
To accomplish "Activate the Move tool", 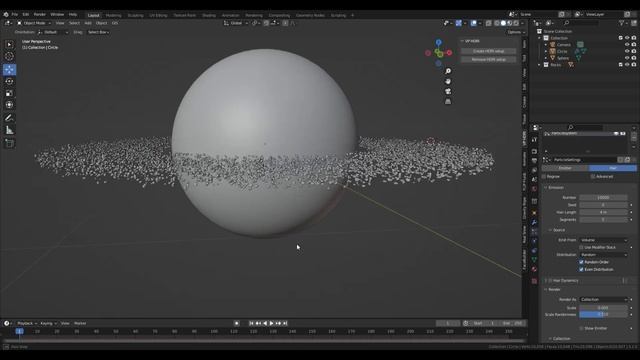I will [9, 69].
